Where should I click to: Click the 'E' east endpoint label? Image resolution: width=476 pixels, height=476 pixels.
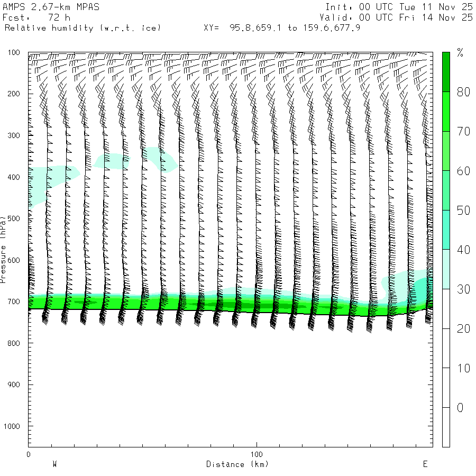coord(425,464)
